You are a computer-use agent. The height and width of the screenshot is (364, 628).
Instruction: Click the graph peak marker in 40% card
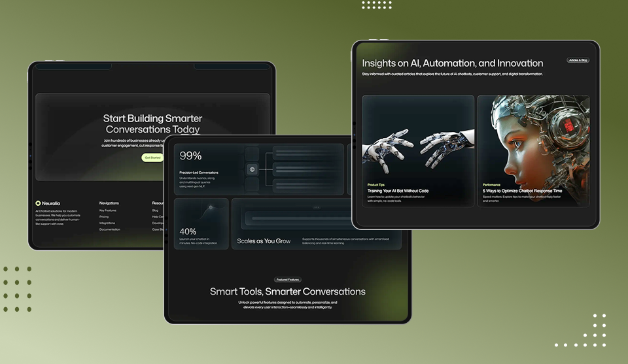click(x=211, y=207)
